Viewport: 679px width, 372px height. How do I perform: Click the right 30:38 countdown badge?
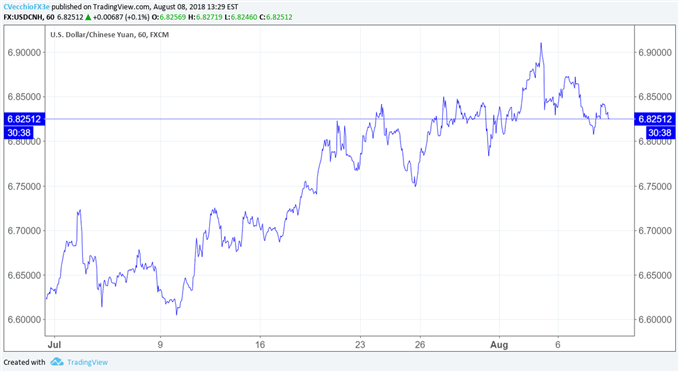click(660, 133)
